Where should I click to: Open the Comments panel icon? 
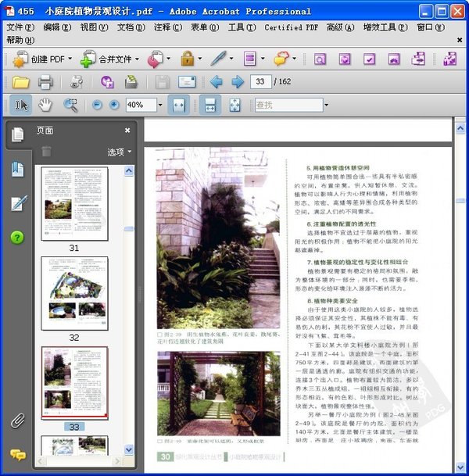(17, 455)
